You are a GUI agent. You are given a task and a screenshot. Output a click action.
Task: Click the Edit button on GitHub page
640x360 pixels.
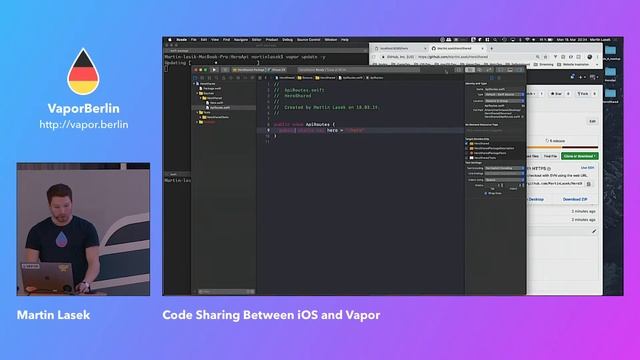pyautogui.click(x=592, y=121)
